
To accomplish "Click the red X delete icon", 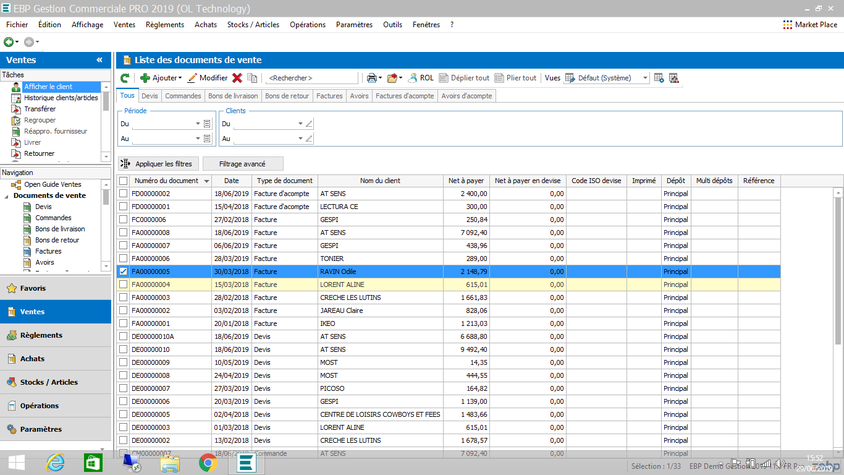I will pyautogui.click(x=237, y=78).
